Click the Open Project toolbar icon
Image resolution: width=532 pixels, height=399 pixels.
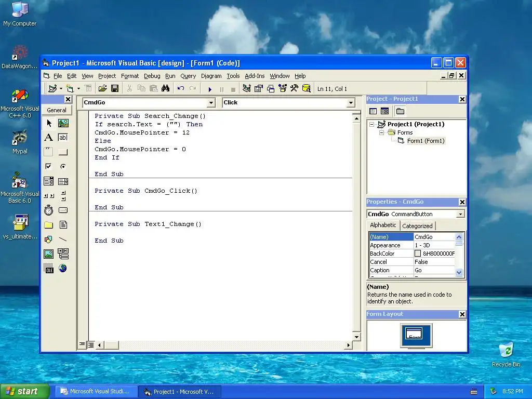pos(102,88)
